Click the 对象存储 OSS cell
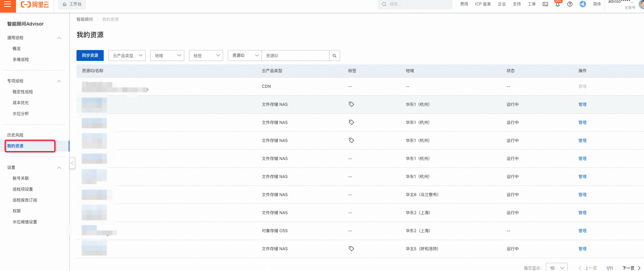Viewport: 644px width, 271px height. tap(275, 231)
